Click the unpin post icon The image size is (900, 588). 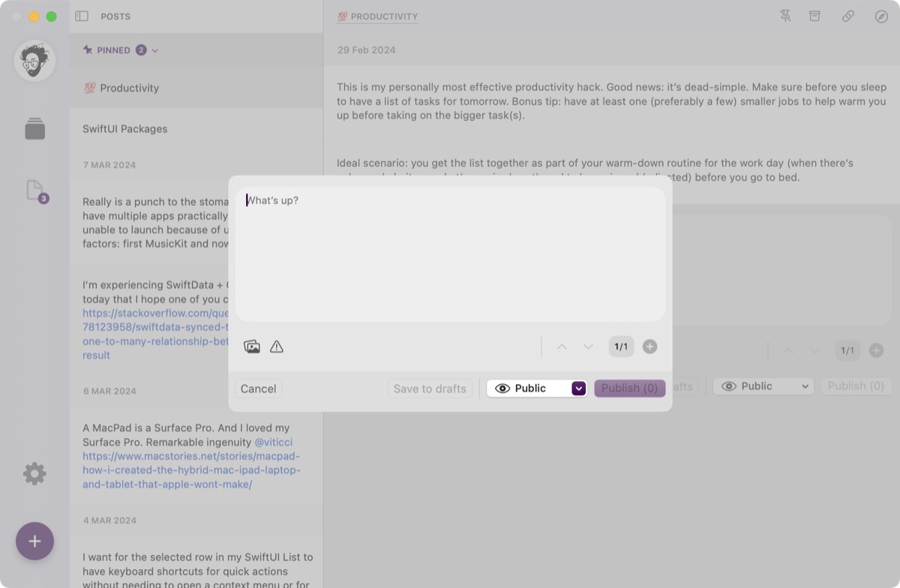(x=785, y=16)
